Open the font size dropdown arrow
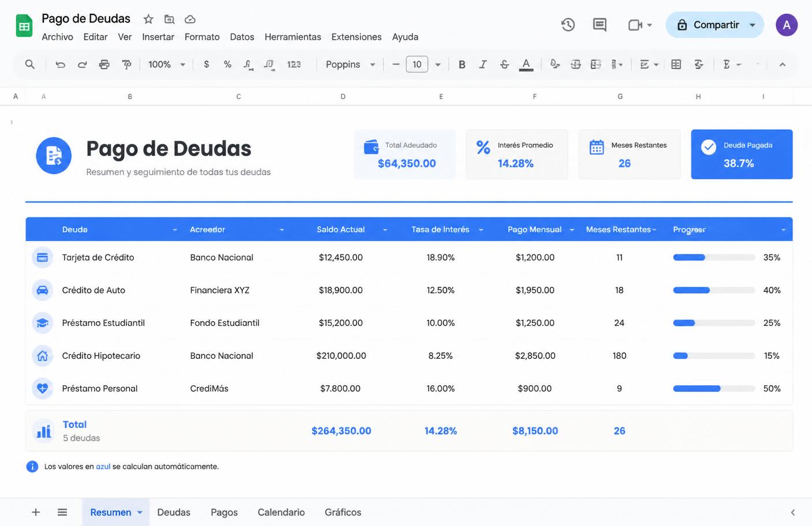 pos(438,65)
